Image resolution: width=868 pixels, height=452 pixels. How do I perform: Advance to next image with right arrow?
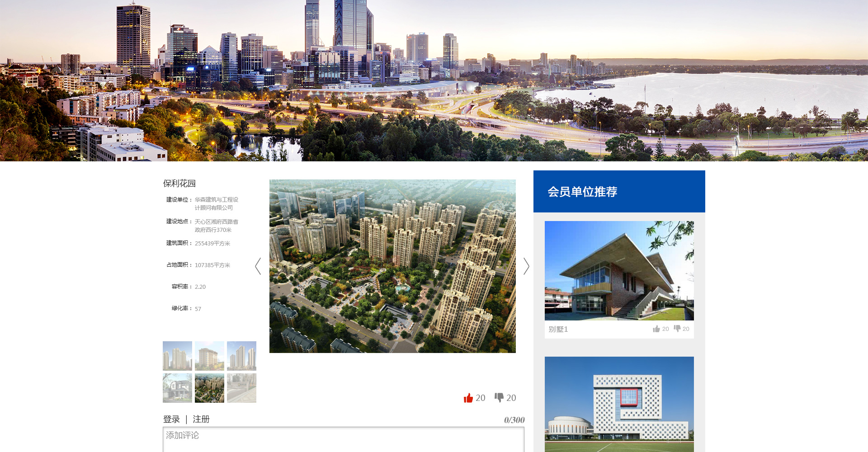526,266
